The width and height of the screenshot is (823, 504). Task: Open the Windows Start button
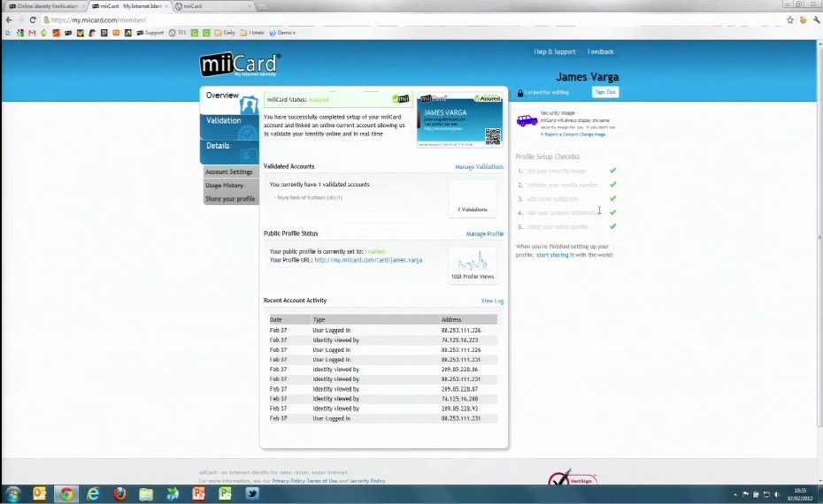(12, 494)
